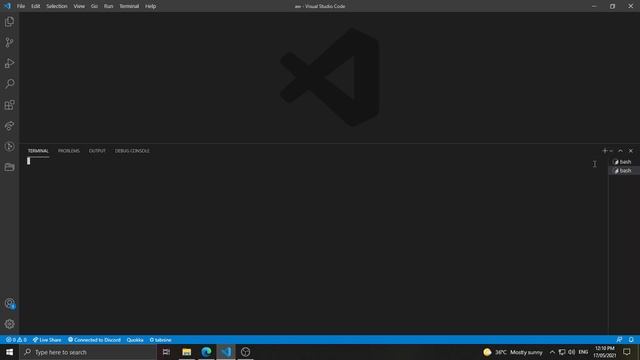Image resolution: width=640 pixels, height=360 pixels.
Task: Open the View menu
Action: (79, 6)
